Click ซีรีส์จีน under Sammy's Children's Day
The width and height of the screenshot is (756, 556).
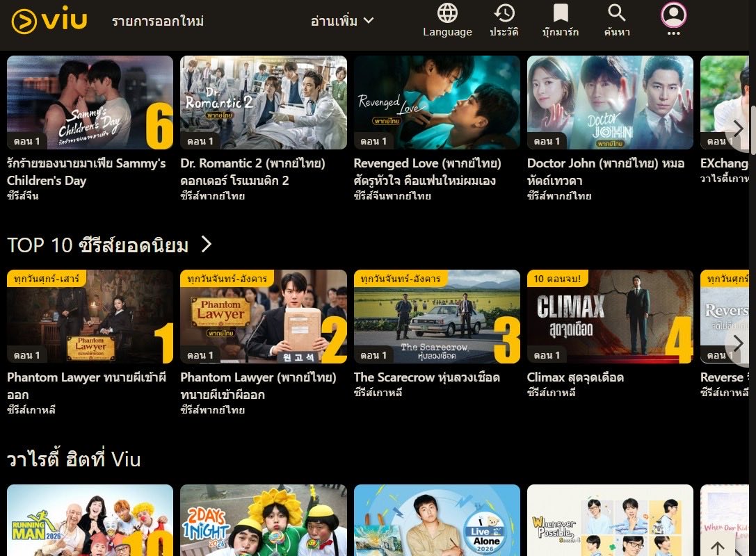pos(23,195)
